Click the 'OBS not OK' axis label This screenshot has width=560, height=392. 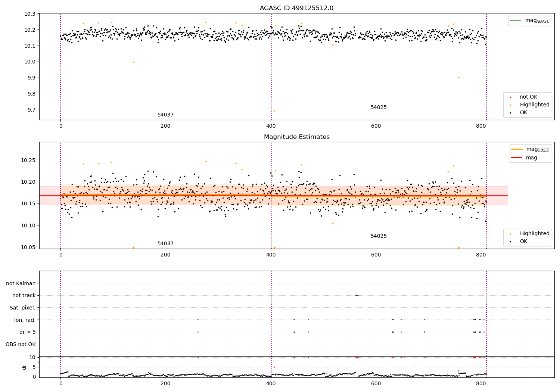(x=21, y=344)
